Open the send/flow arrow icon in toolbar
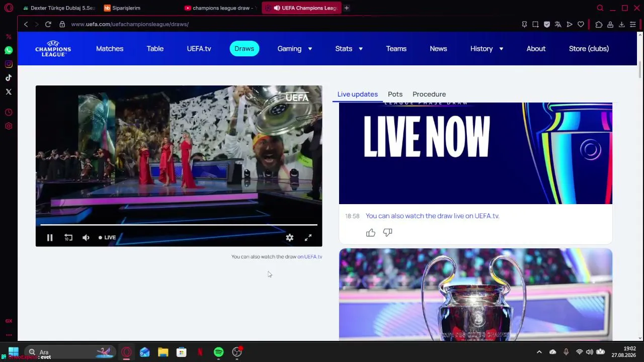Viewport: 644px width, 362px height. [570, 24]
